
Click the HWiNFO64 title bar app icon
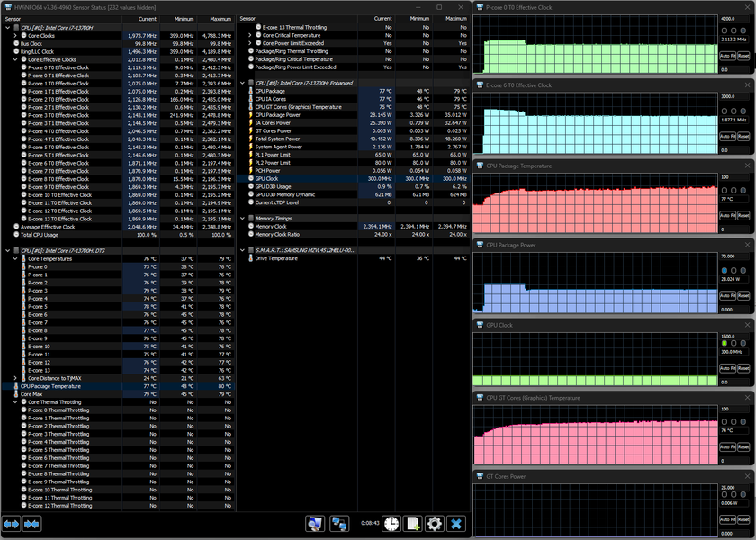tap(8, 7)
